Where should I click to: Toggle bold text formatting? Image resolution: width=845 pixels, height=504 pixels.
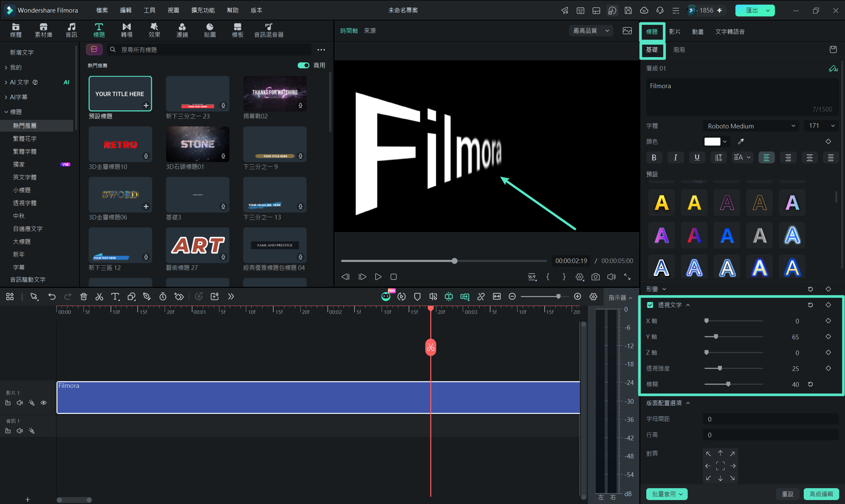654,157
